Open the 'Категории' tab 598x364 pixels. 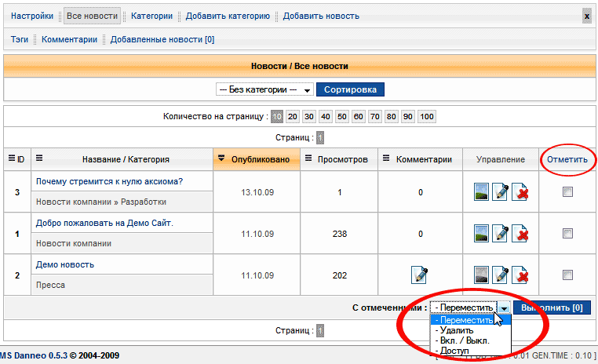152,16
